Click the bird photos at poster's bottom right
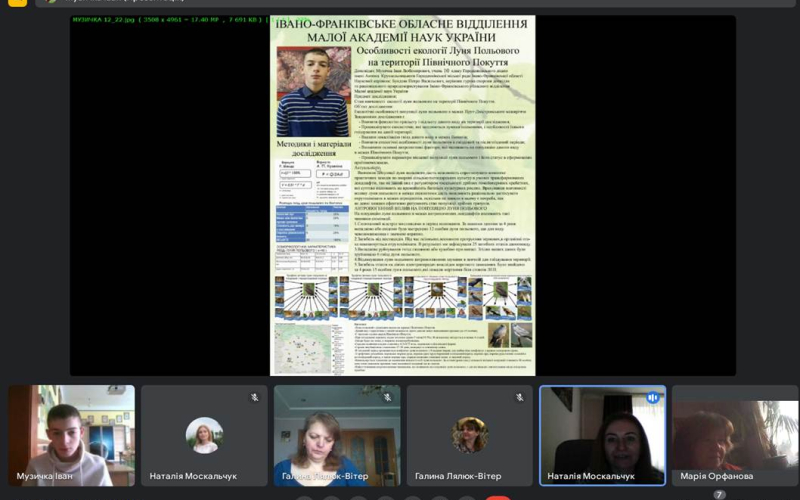Viewport: 800px width, 500px height. [510, 335]
